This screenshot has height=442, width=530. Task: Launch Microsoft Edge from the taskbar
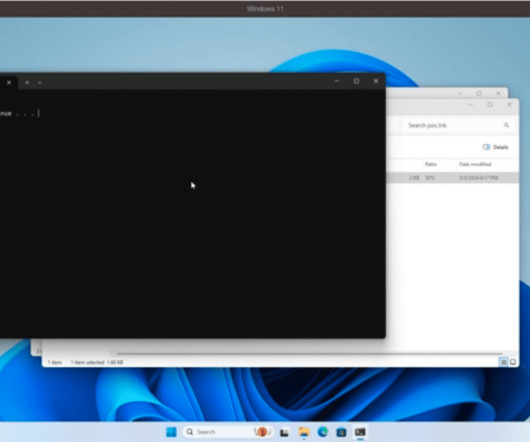pos(323,432)
